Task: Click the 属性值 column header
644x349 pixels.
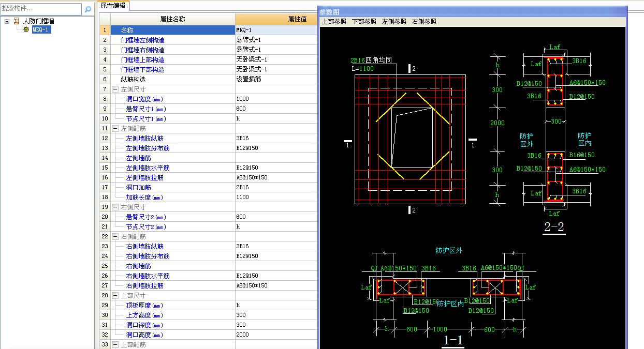Action: click(x=276, y=19)
